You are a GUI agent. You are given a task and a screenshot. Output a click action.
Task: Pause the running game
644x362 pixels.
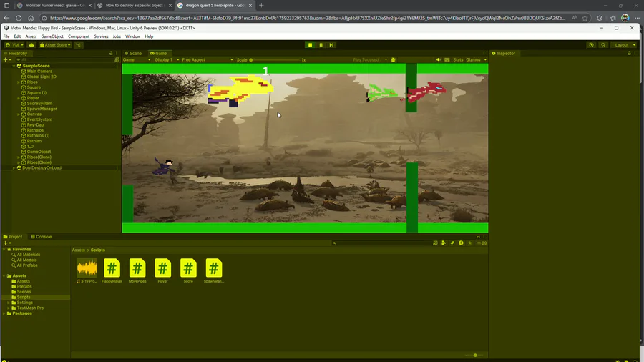click(x=321, y=45)
